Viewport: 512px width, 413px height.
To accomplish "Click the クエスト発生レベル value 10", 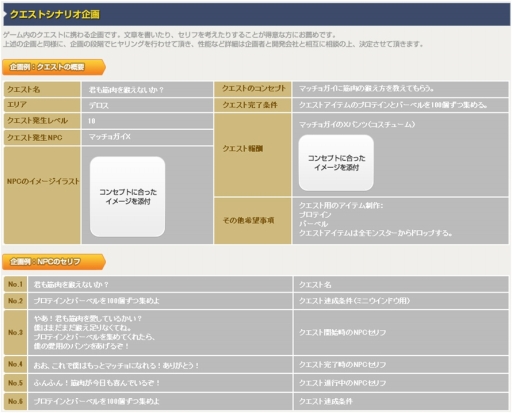I will [x=147, y=121].
